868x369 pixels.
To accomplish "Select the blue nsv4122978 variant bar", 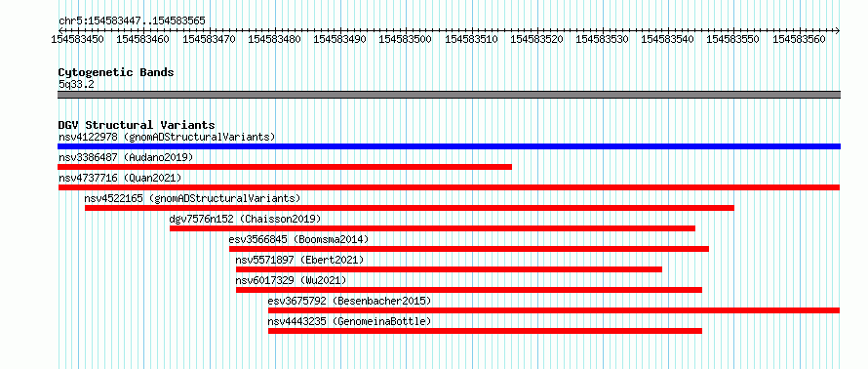I will 449,146.
